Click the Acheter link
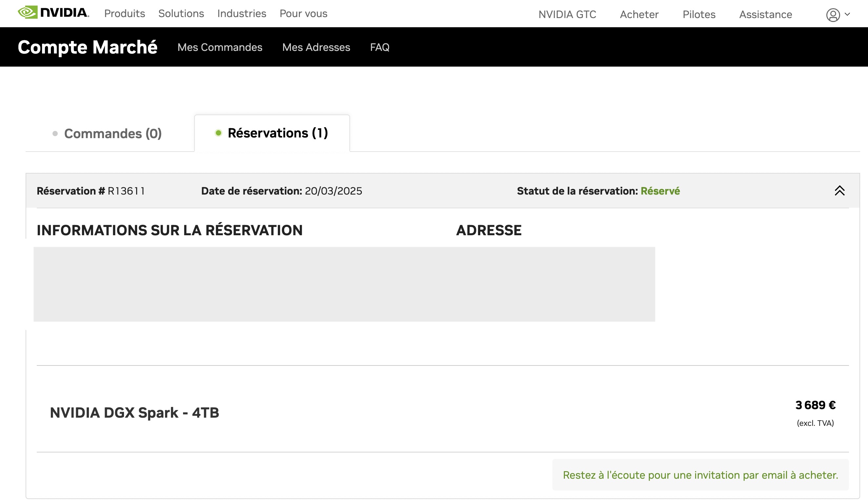This screenshot has width=868, height=500. tap(639, 14)
